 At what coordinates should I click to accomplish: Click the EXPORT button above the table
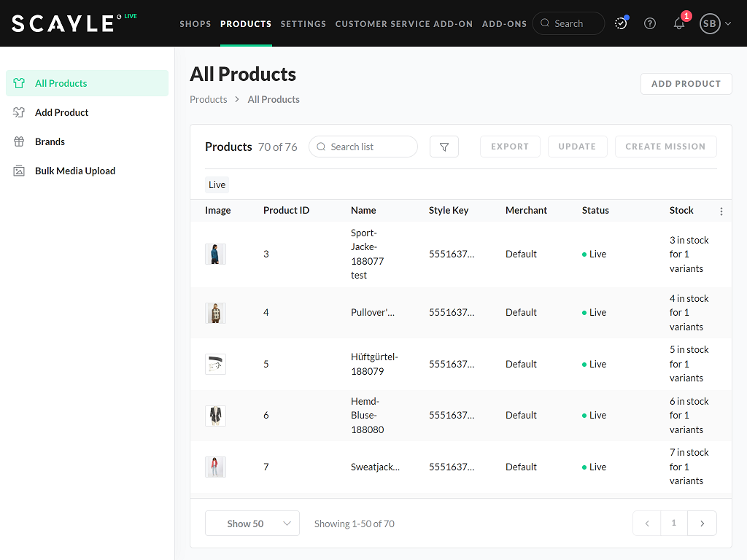coord(510,147)
